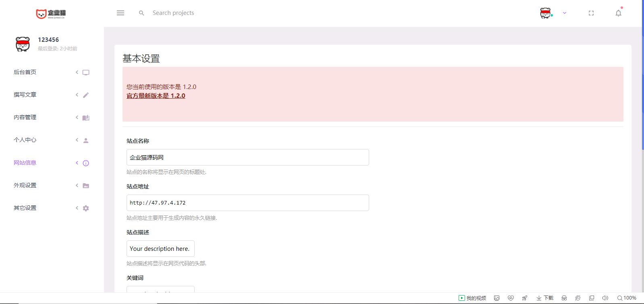644x304 pixels.
Task: Open 后台首页 menu item
Action: click(x=25, y=72)
